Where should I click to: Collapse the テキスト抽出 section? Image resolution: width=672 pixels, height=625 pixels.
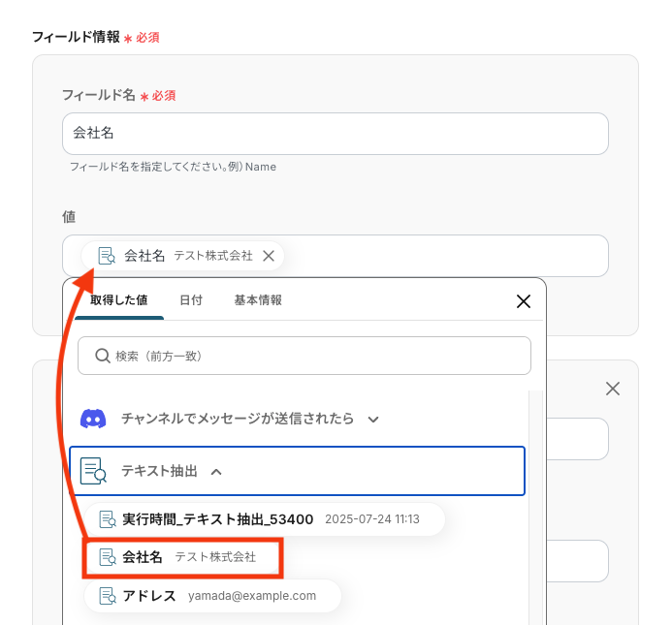(x=216, y=472)
